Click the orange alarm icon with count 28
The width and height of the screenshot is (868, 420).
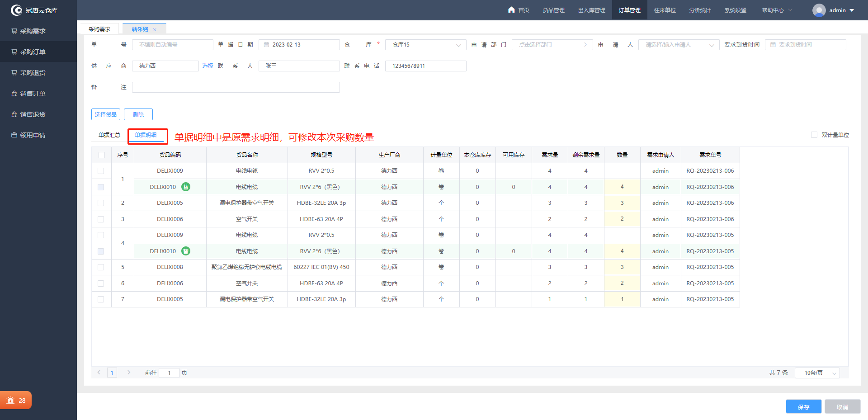[x=16, y=400]
